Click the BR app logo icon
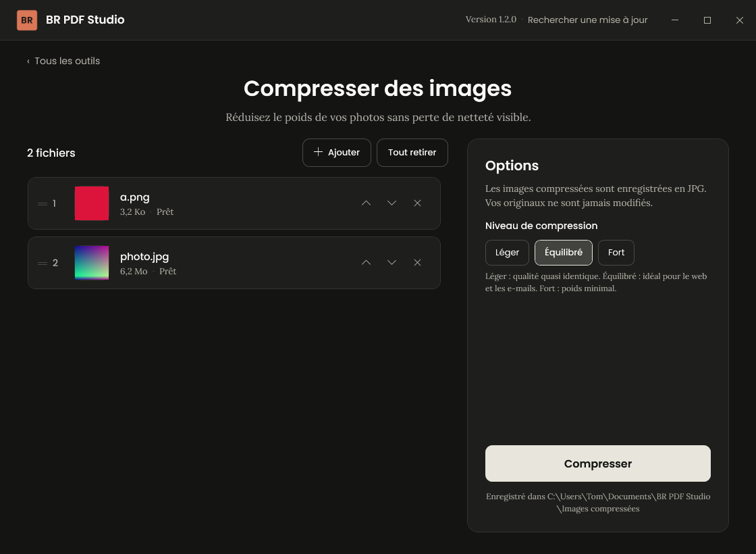This screenshot has width=756, height=554. (27, 20)
